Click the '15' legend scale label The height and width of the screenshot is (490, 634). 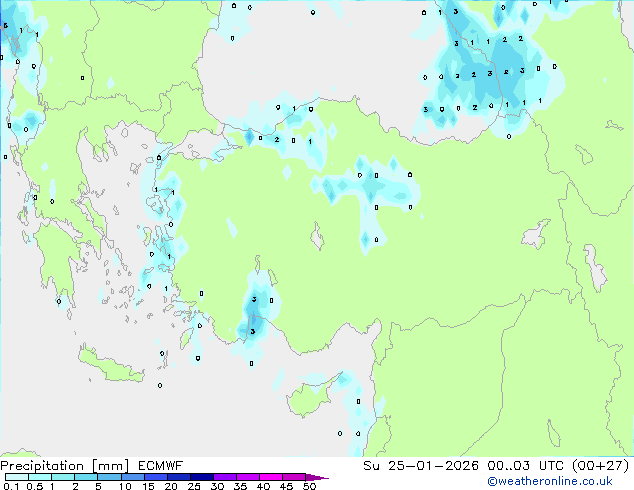(148, 486)
